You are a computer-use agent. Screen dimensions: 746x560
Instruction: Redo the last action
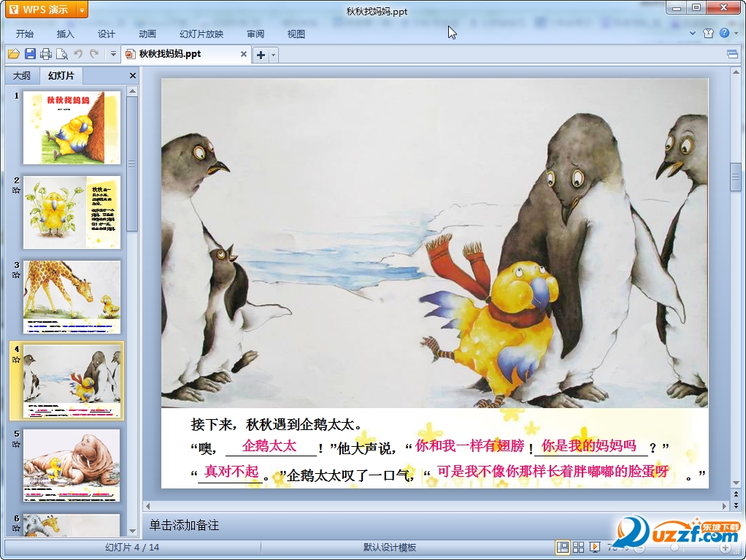(94, 54)
